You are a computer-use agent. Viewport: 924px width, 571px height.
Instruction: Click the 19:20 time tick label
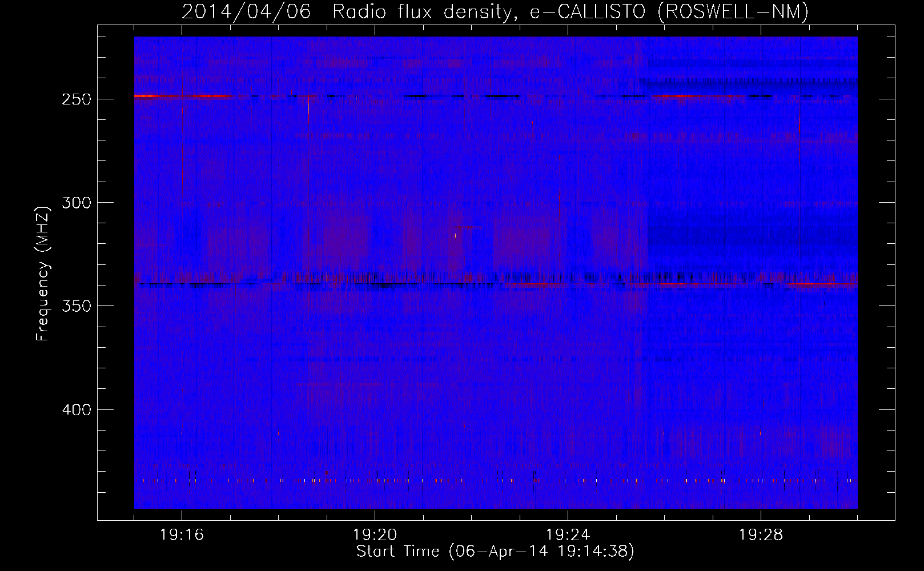[375, 535]
